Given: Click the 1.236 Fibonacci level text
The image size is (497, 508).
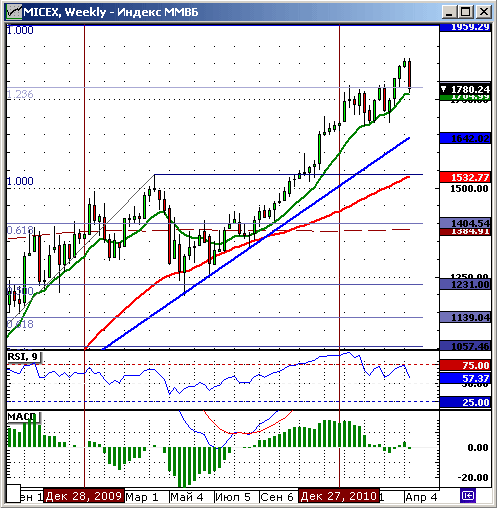Looking at the screenshot, I should tap(20, 94).
